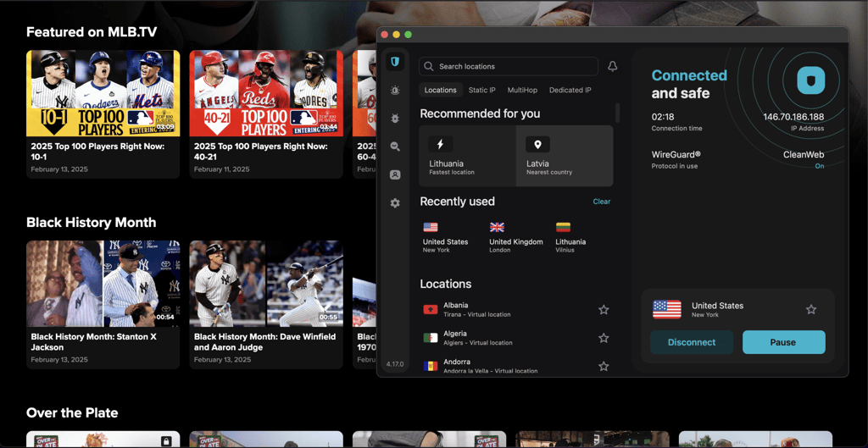Clear the Recently used list
Viewport: 868px width, 448px height.
(602, 202)
